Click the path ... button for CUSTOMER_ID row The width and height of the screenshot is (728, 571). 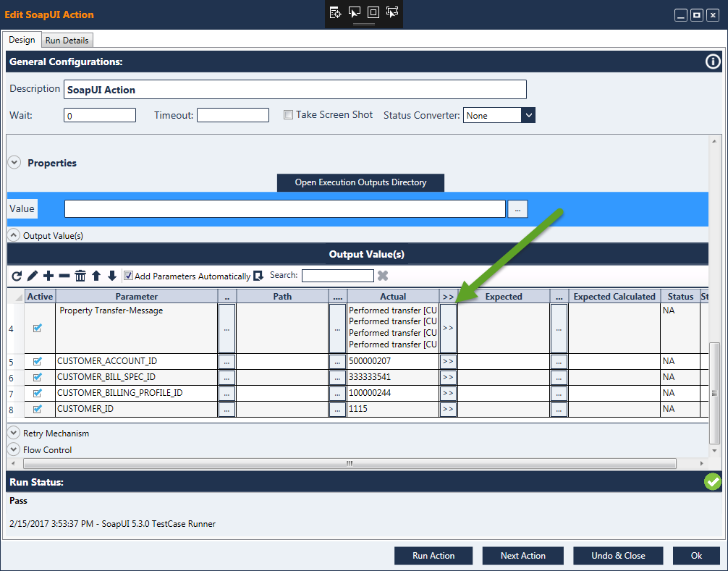(337, 410)
